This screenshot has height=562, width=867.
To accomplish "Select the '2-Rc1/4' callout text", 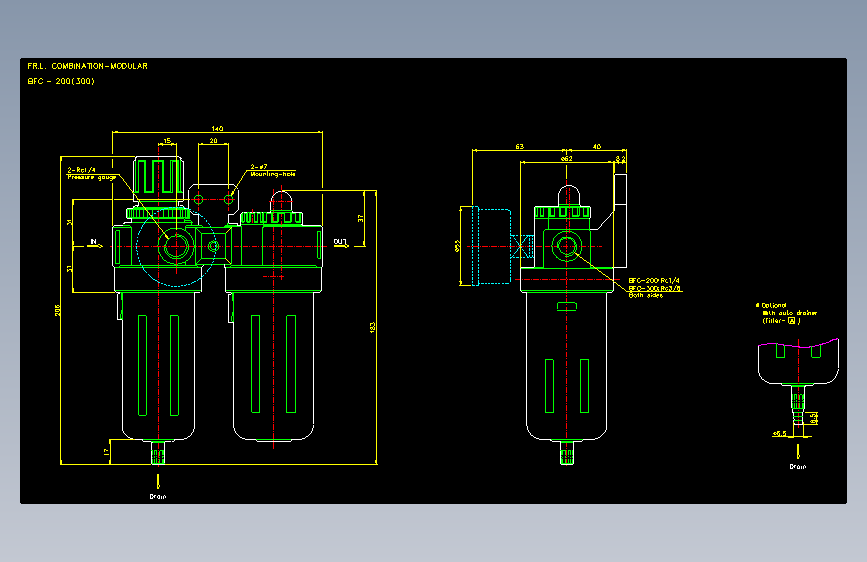I will [81, 170].
